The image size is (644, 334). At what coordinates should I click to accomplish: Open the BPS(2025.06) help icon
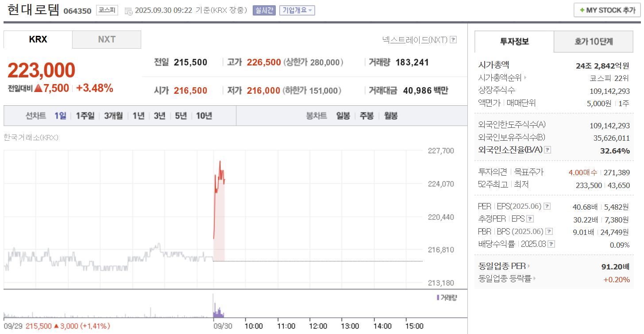pyautogui.click(x=549, y=231)
